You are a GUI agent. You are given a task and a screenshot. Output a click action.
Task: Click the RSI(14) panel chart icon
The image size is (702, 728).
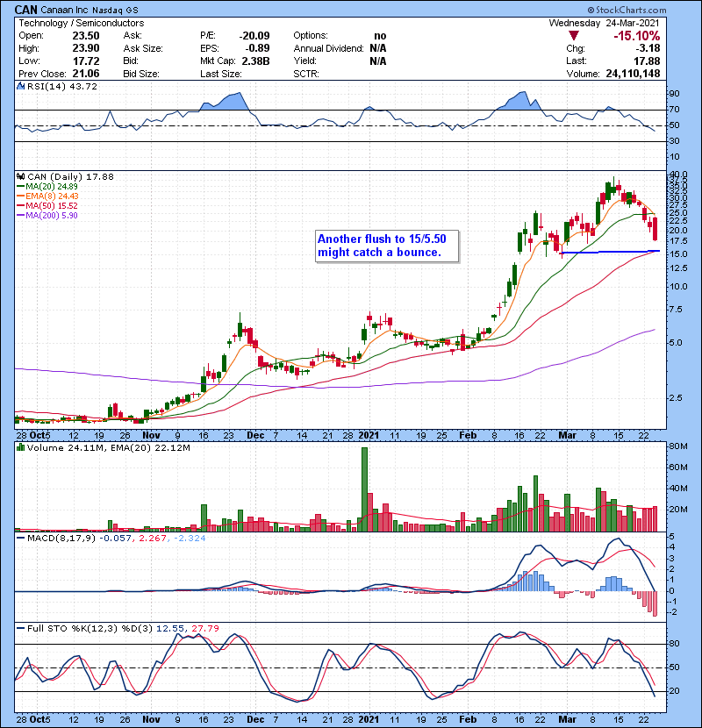pos(20,86)
